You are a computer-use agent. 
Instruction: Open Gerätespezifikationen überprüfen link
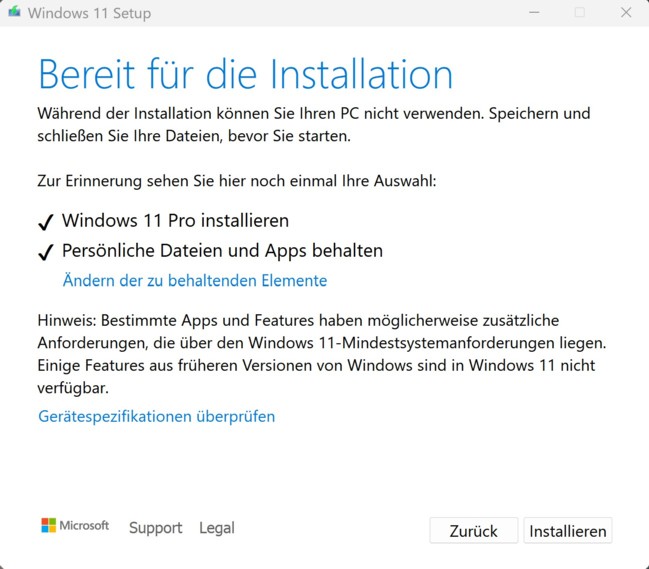pyautogui.click(x=156, y=416)
